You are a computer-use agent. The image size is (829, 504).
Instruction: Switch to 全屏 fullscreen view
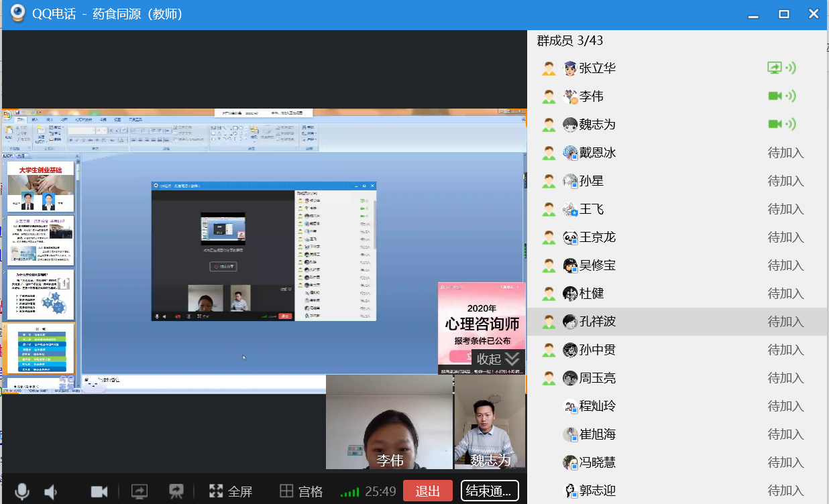[x=231, y=491]
